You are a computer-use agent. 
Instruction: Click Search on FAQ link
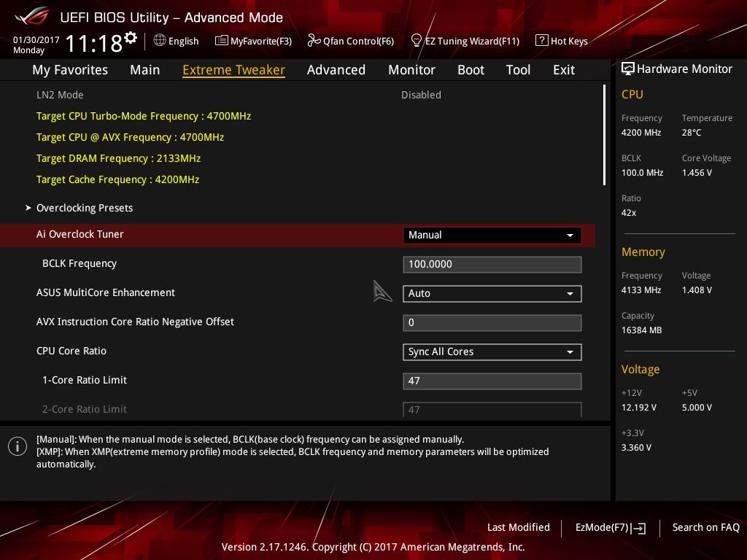[705, 527]
